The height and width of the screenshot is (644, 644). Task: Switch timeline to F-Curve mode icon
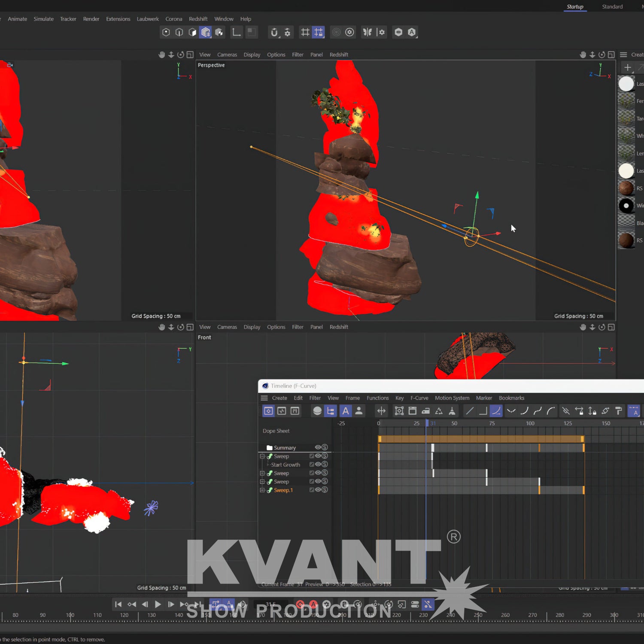282,411
